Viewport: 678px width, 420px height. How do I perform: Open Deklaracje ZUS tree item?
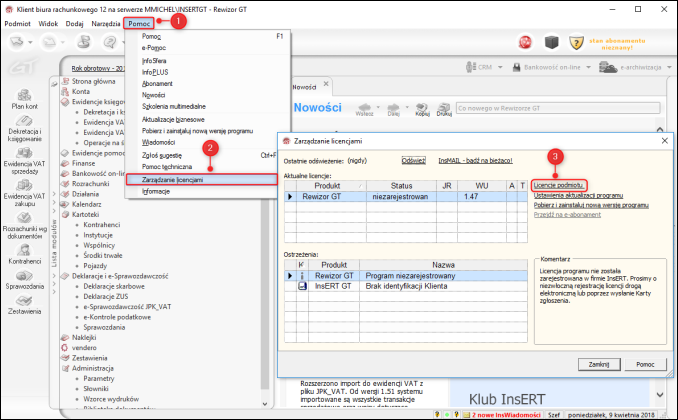(x=106, y=296)
